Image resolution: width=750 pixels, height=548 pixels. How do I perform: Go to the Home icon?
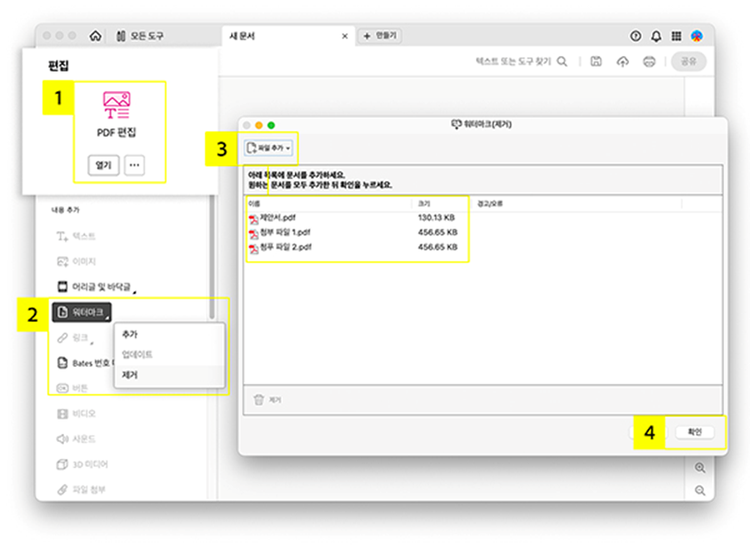(x=96, y=36)
